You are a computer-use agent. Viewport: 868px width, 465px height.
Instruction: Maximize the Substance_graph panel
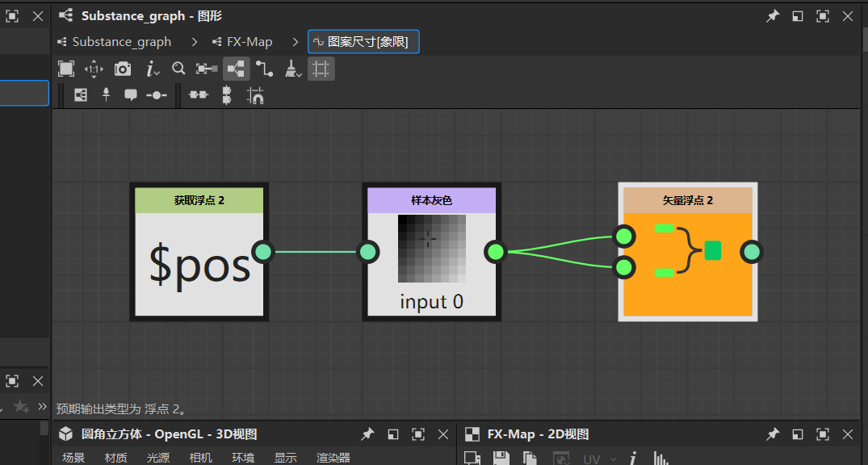click(823, 16)
